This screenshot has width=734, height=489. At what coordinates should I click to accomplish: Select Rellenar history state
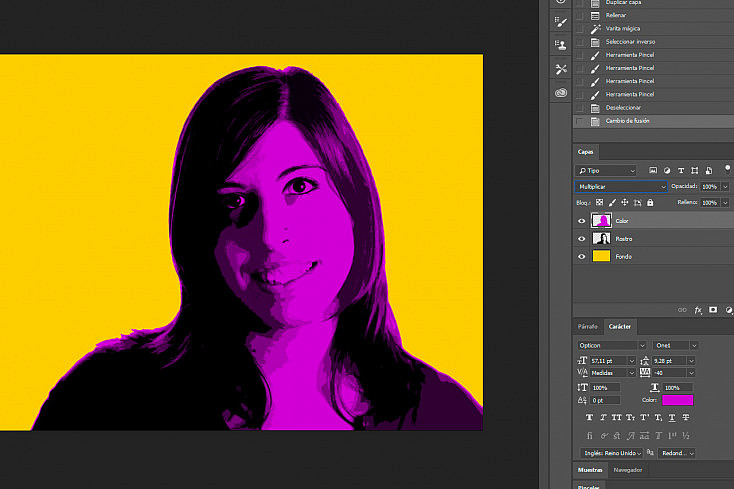pos(653,15)
